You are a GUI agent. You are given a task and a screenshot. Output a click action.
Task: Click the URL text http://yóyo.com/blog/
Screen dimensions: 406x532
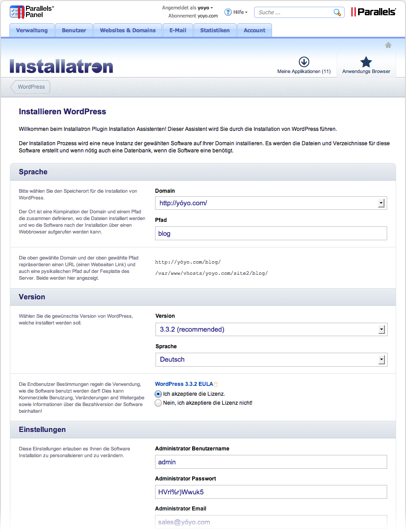[188, 262]
